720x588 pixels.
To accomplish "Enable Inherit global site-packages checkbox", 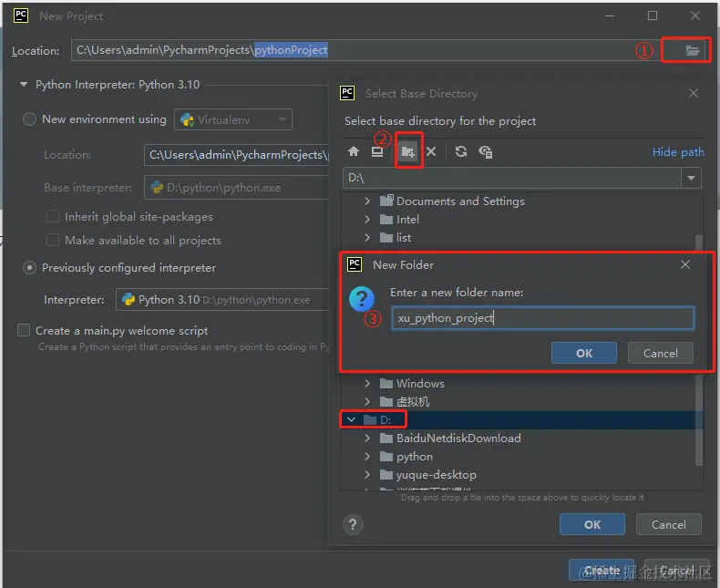I will click(x=53, y=216).
